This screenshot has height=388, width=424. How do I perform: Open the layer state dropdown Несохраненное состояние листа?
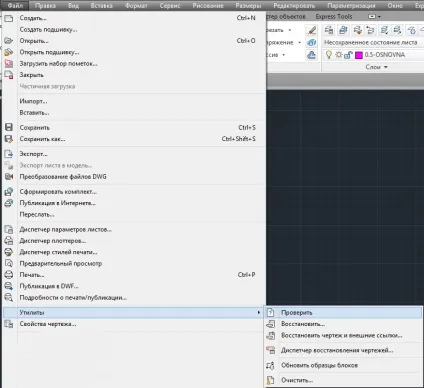click(373, 43)
